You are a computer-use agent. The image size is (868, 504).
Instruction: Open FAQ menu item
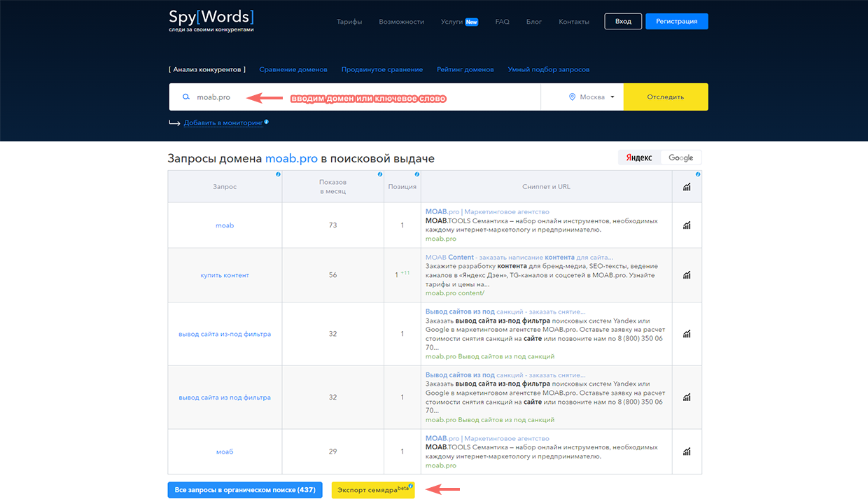(x=502, y=22)
